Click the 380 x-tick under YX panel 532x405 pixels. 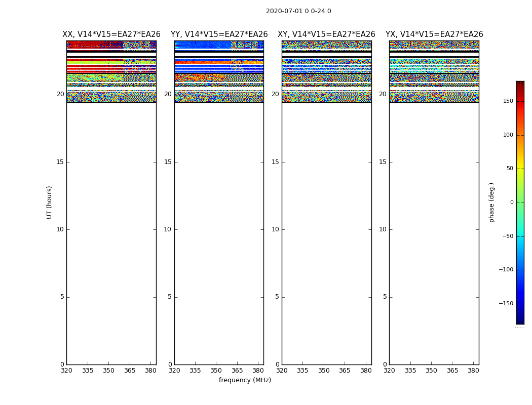tap(473, 371)
